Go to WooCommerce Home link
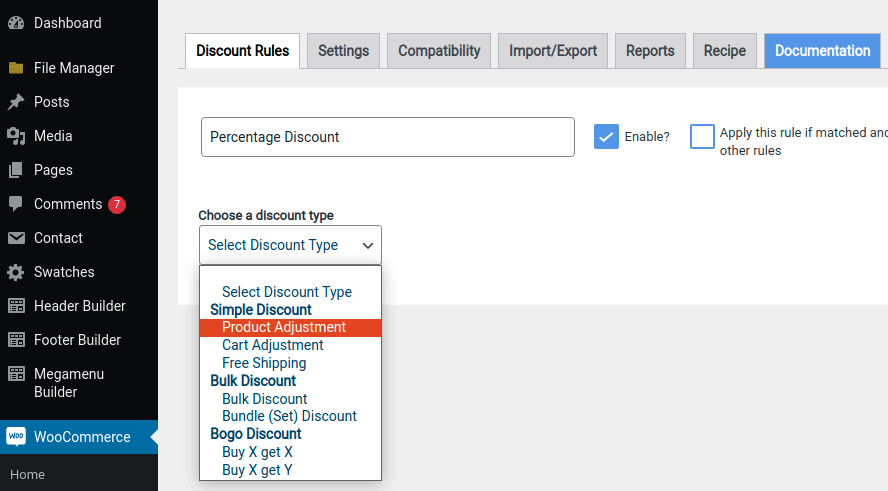The image size is (888, 491). tap(28, 475)
